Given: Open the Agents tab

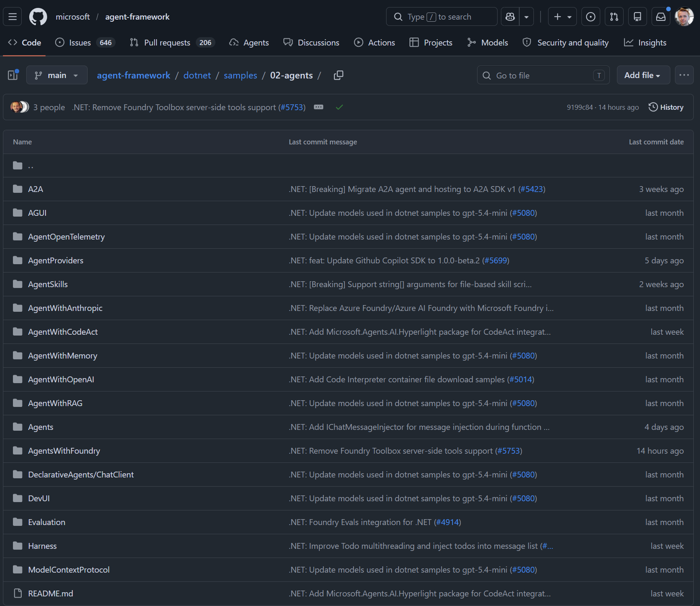Looking at the screenshot, I should [x=249, y=43].
